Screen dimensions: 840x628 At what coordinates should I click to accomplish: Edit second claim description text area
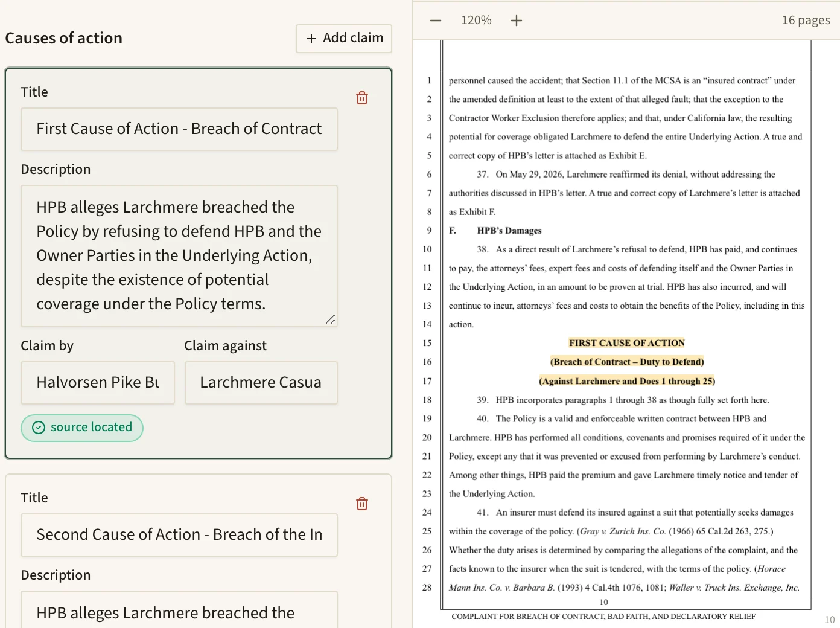click(x=179, y=610)
